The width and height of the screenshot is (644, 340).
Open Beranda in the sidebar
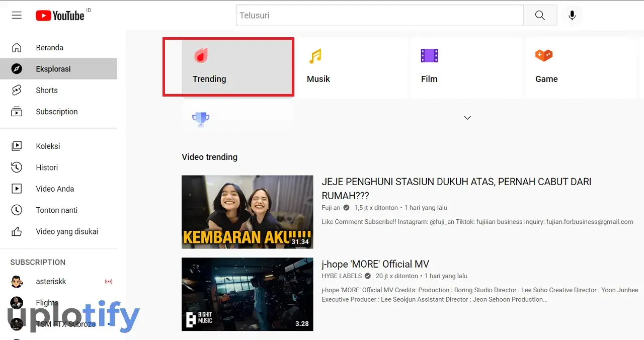click(58, 48)
